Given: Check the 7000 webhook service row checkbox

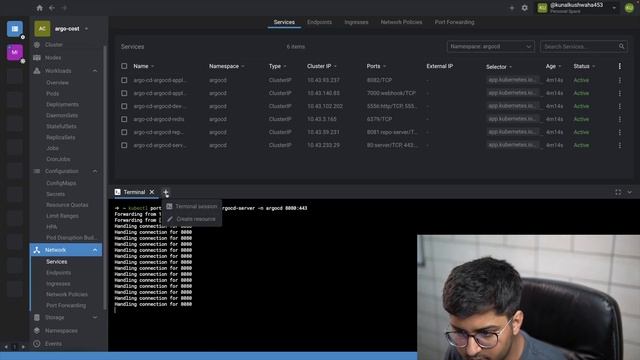Looking at the screenshot, I should (x=124, y=93).
